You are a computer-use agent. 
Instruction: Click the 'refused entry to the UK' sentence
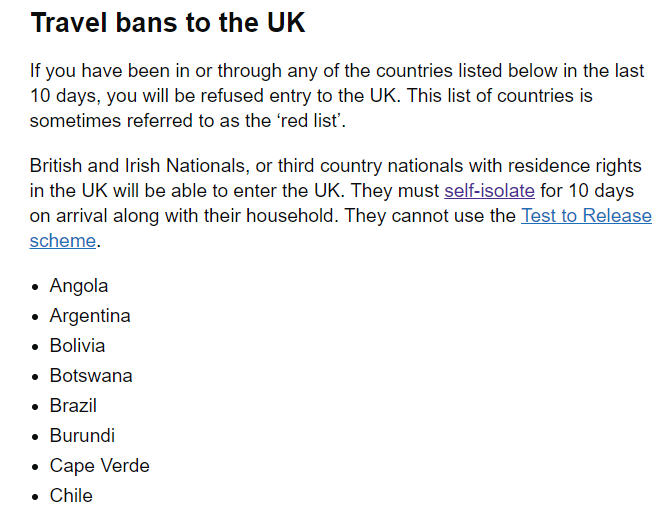[299, 96]
